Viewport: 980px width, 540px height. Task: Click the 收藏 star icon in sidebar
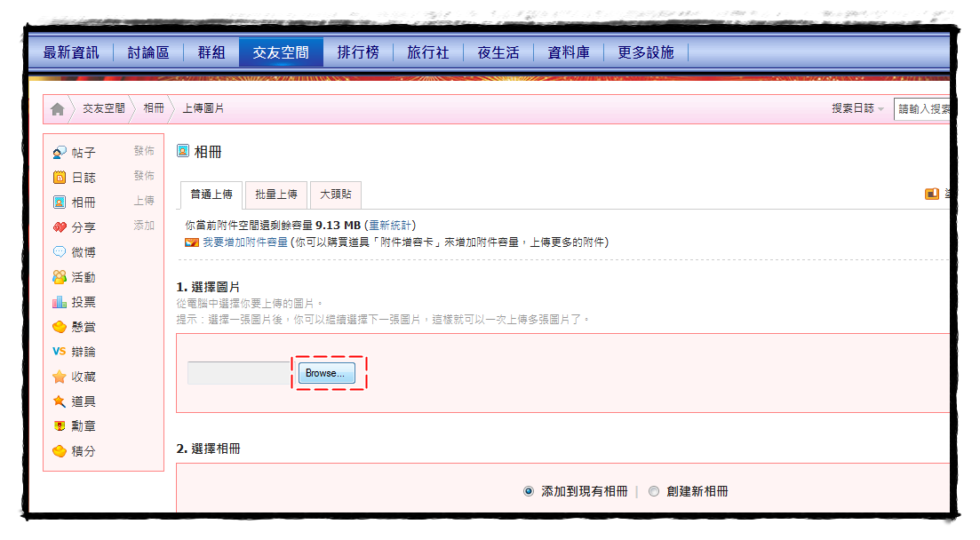pos(60,377)
